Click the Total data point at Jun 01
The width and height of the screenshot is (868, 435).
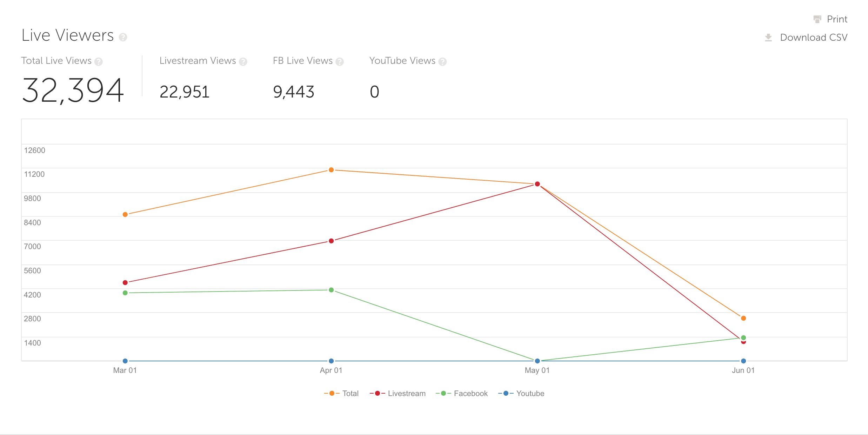(743, 318)
